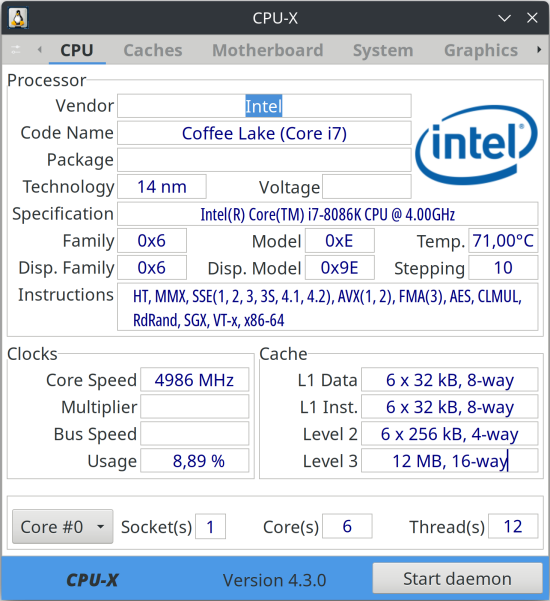
Task: Click the Vendor field showing Intel
Action: 264,106
